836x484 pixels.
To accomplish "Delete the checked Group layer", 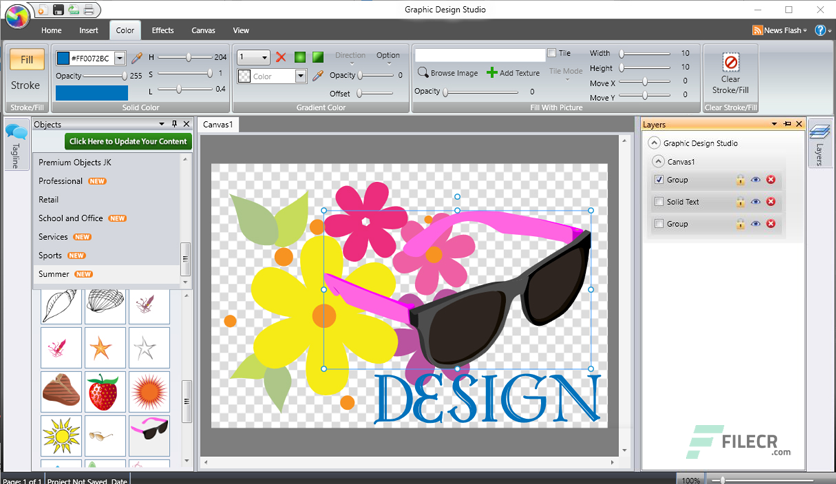I will click(x=771, y=180).
